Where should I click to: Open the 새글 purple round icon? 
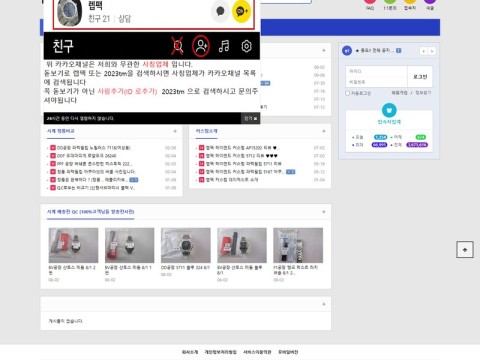coord(430,2)
